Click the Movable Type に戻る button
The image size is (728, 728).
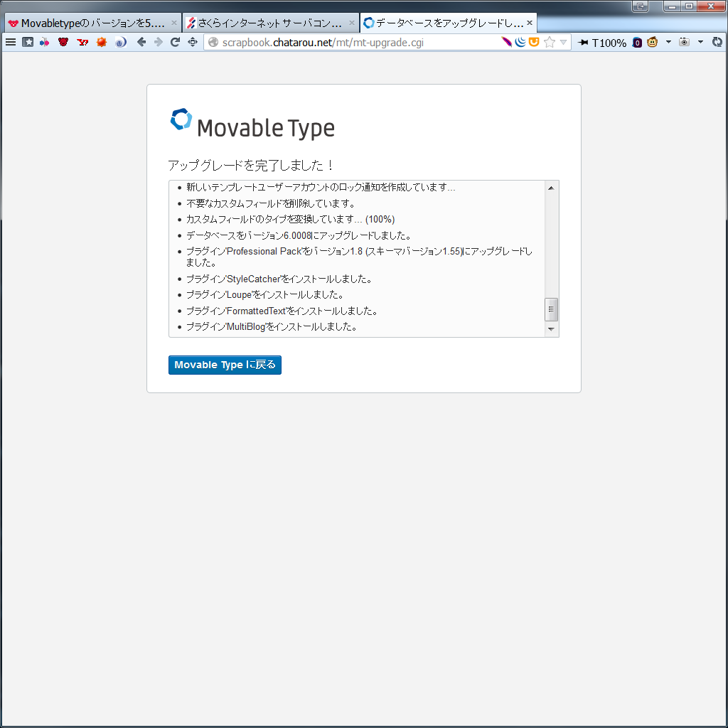[225, 365]
